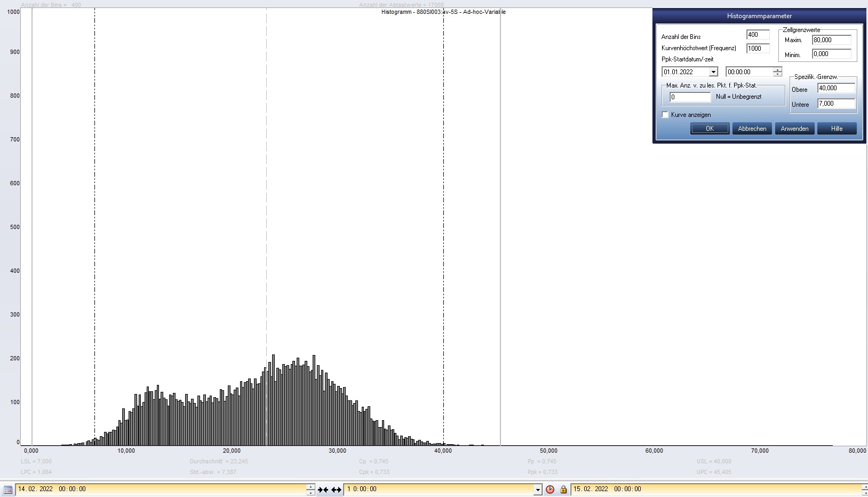Open the Ppk start date dropdown

tap(713, 72)
